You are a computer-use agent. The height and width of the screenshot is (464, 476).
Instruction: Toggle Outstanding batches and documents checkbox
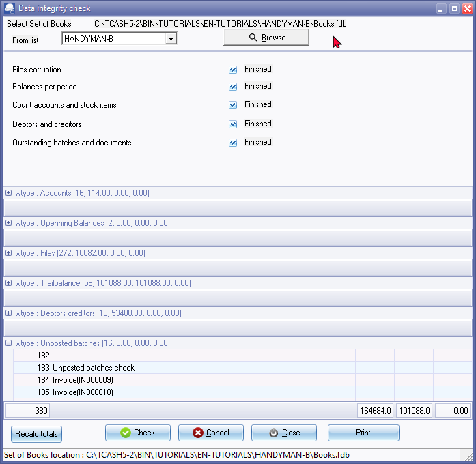(233, 143)
